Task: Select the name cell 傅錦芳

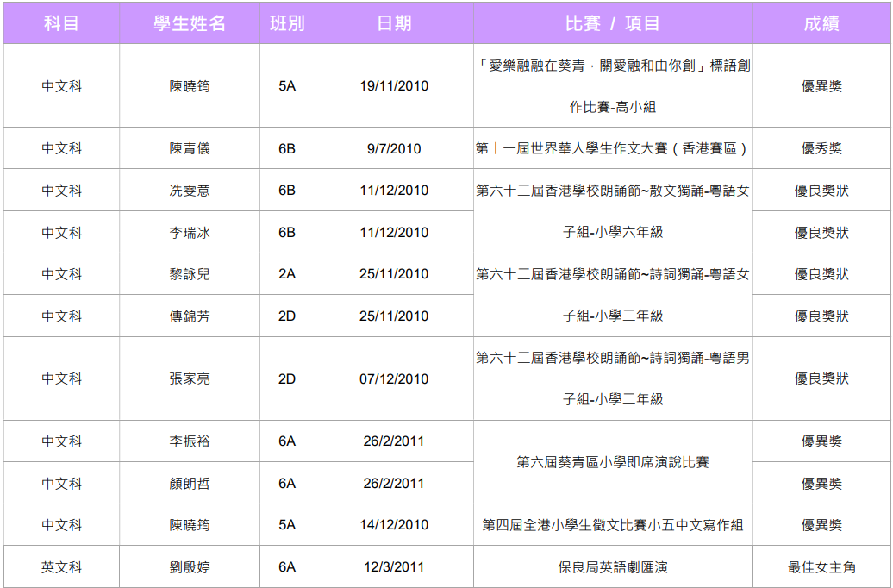Action: point(190,316)
